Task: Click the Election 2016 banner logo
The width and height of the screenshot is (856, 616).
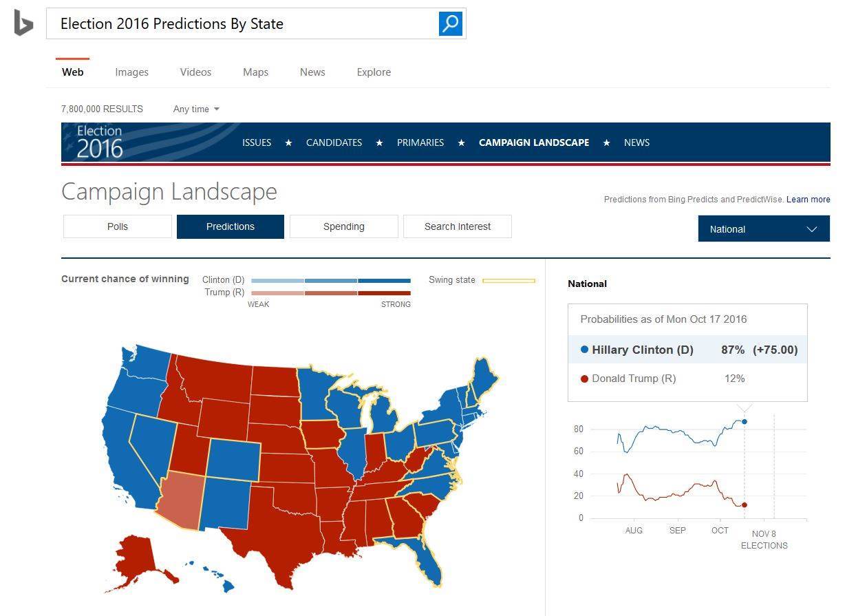Action: 100,142
